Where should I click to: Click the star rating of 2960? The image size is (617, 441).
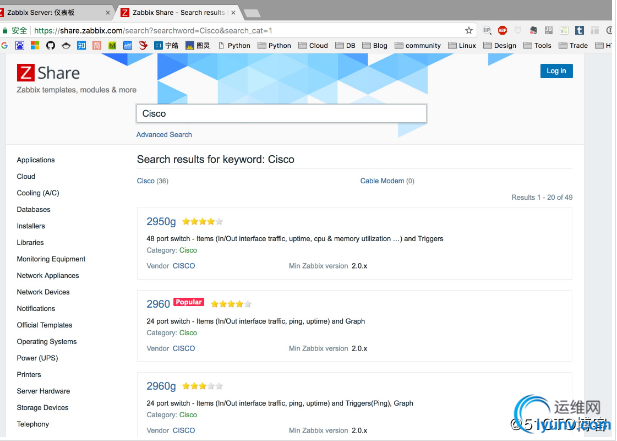coord(231,304)
